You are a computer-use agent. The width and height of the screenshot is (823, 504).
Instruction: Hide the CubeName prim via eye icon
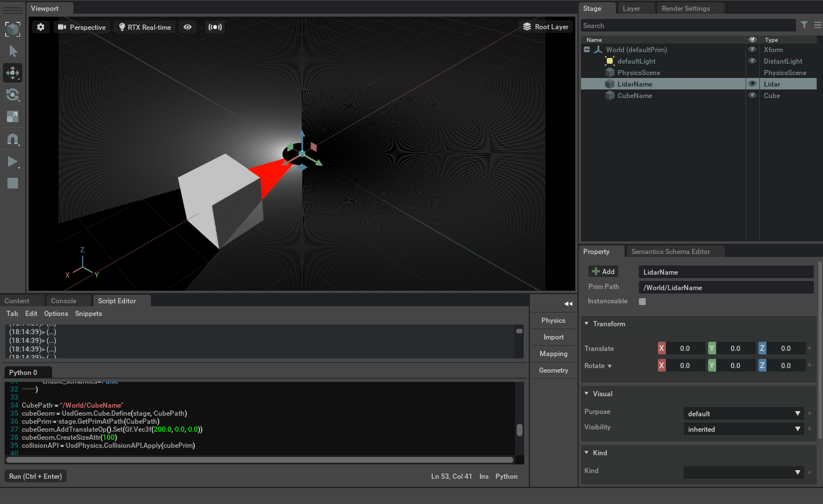tap(752, 95)
